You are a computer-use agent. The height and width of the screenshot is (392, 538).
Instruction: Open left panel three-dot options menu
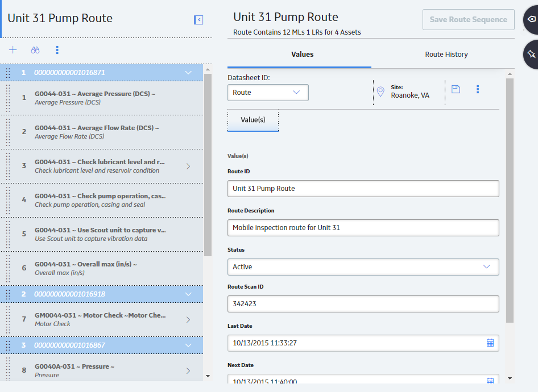pos(57,50)
